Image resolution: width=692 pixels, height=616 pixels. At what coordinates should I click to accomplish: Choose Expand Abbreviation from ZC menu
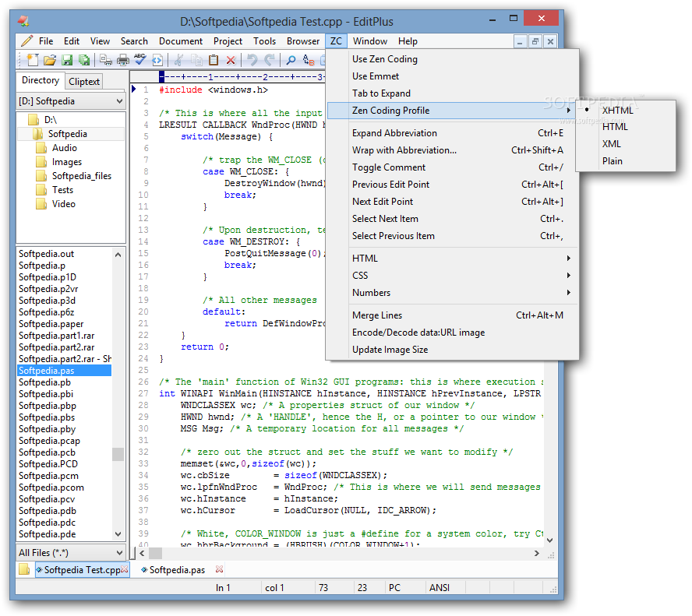pos(452,133)
